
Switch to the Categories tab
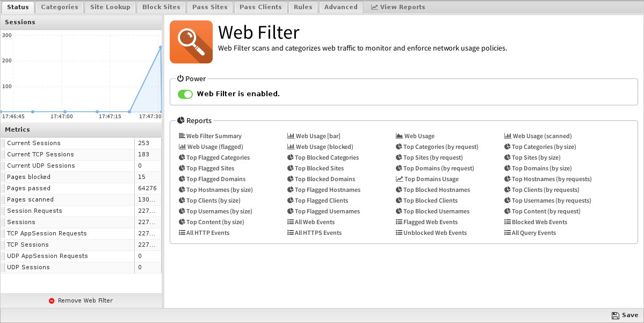click(x=60, y=7)
